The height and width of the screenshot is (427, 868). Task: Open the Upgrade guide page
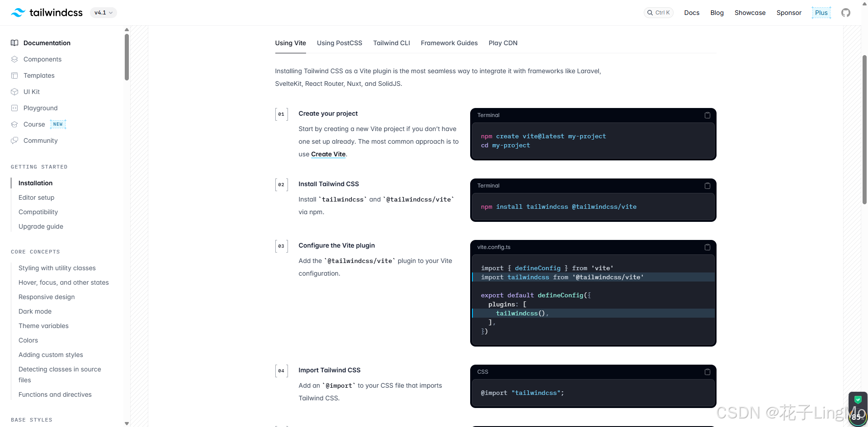pyautogui.click(x=41, y=226)
